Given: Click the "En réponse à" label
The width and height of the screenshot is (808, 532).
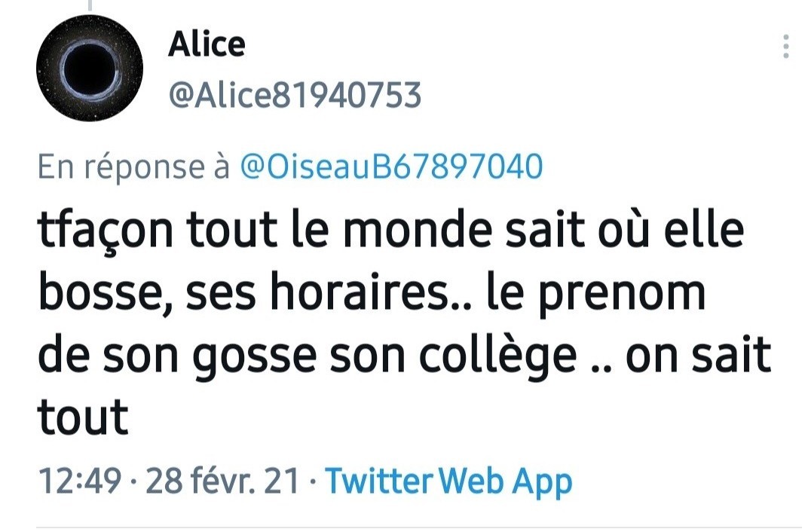Looking at the screenshot, I should point(133,167).
